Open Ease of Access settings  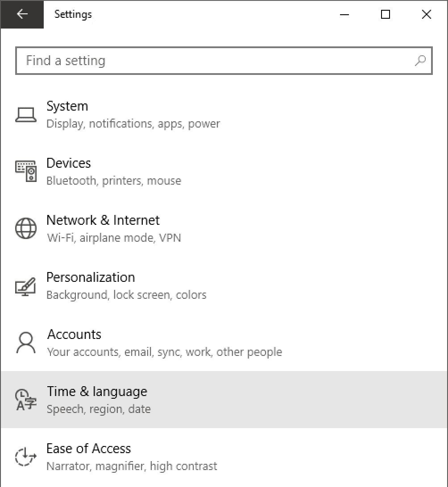pos(224,457)
